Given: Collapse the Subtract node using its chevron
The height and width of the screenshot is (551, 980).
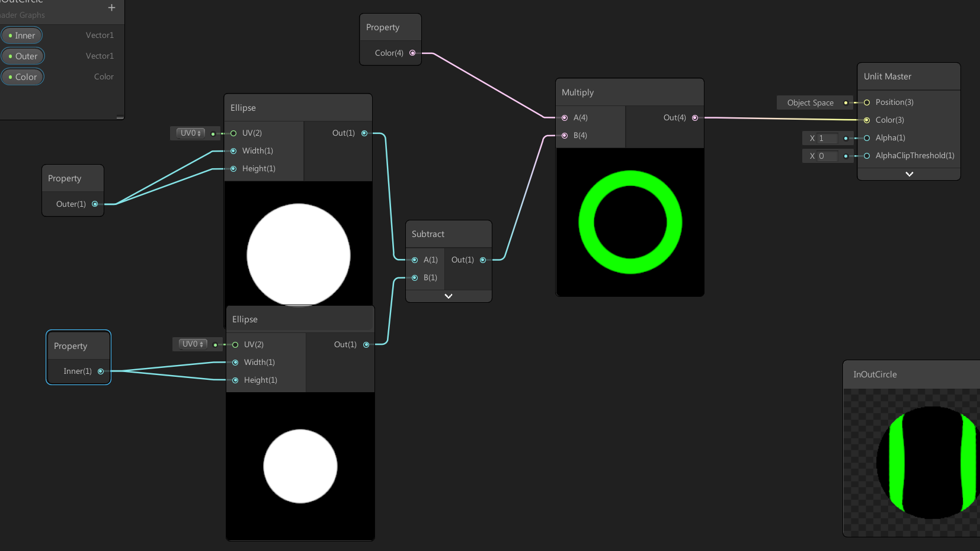Looking at the screenshot, I should tap(448, 296).
